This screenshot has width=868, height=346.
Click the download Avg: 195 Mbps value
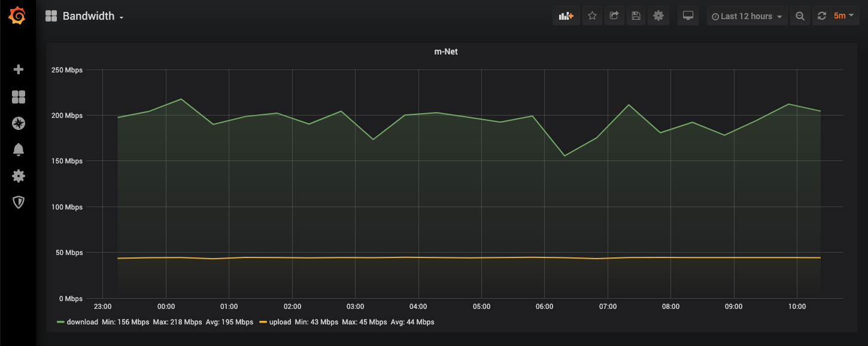point(229,322)
